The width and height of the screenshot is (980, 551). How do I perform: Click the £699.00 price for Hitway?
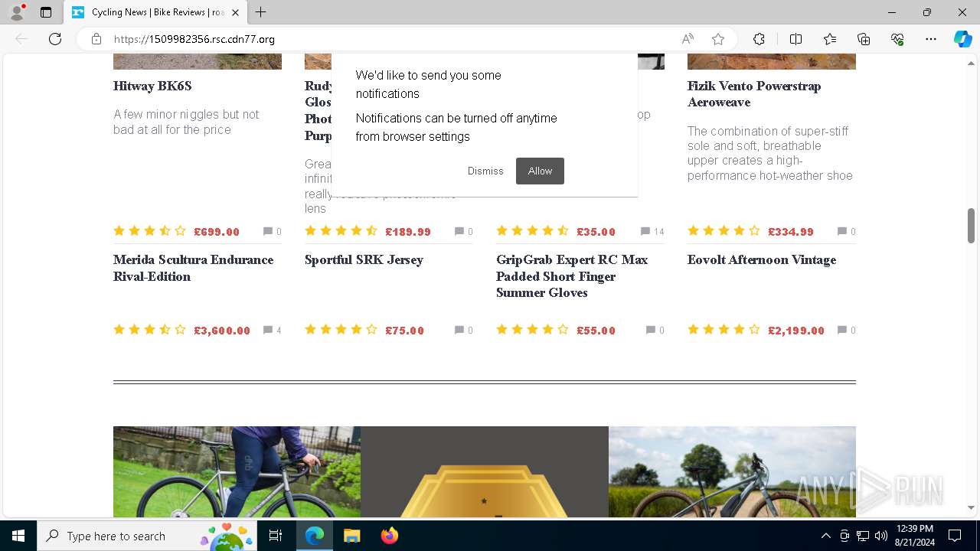click(x=217, y=232)
